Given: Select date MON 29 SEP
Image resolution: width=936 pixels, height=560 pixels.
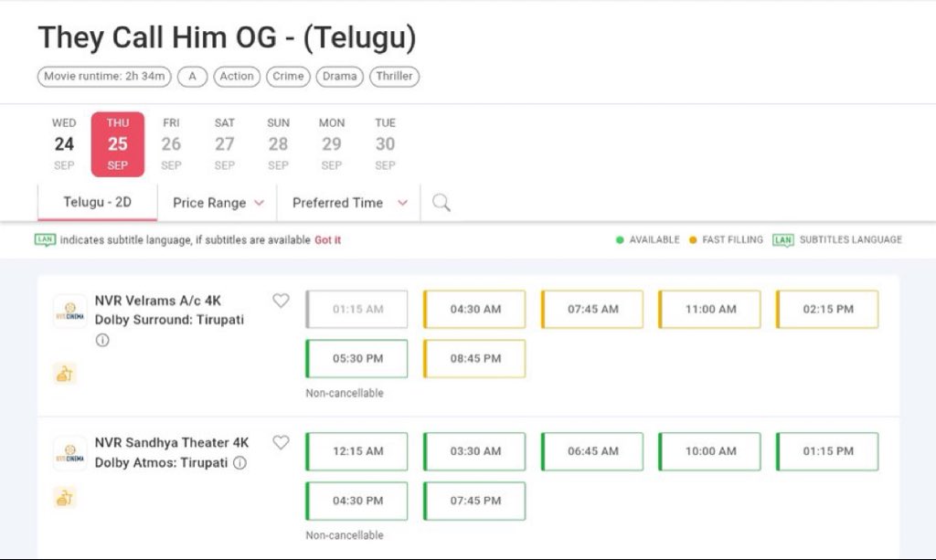Looking at the screenshot, I should click(331, 143).
